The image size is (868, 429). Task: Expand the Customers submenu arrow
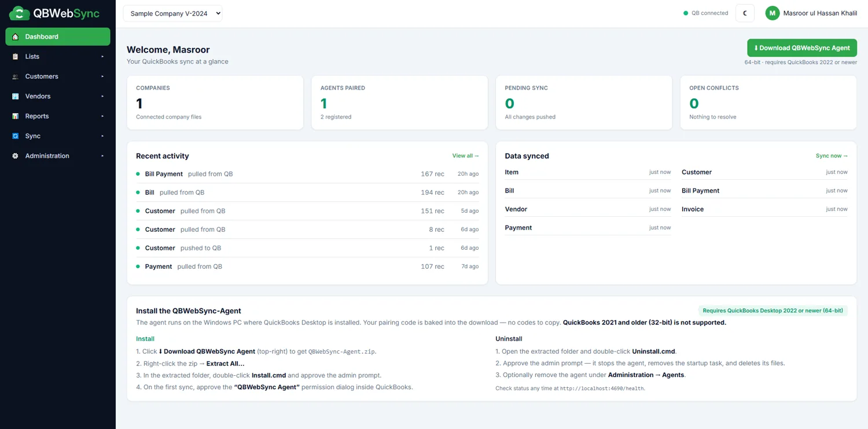click(x=102, y=76)
